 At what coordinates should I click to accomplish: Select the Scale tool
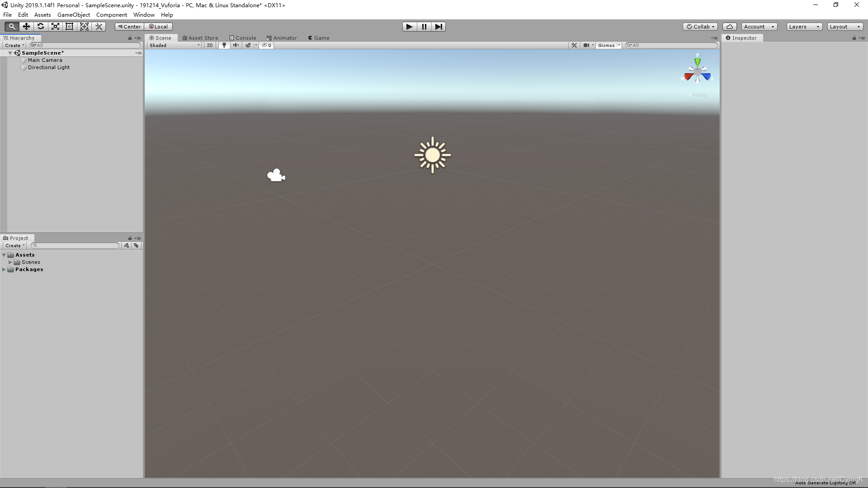(55, 27)
